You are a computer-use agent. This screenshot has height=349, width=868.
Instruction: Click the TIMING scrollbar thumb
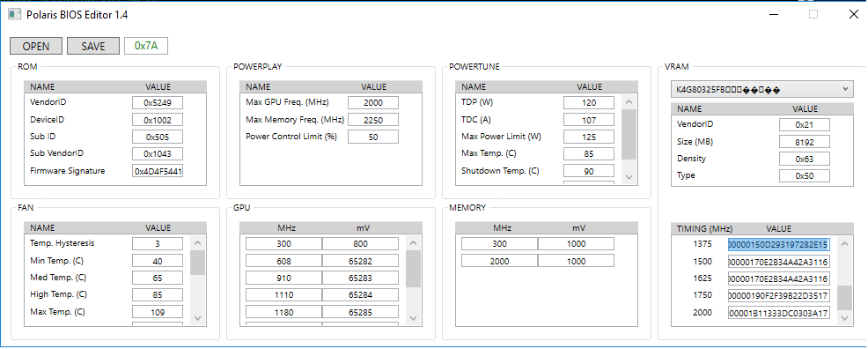[844, 298]
